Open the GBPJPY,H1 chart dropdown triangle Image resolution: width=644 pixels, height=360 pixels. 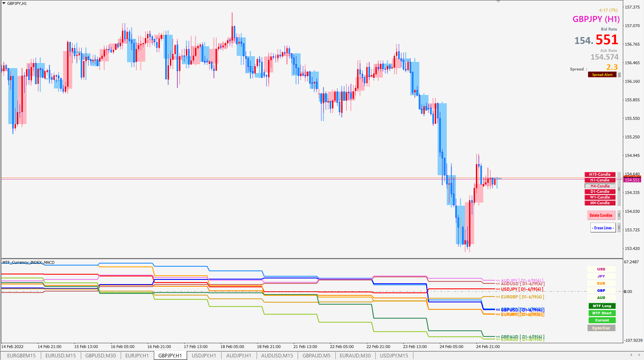[4, 3]
